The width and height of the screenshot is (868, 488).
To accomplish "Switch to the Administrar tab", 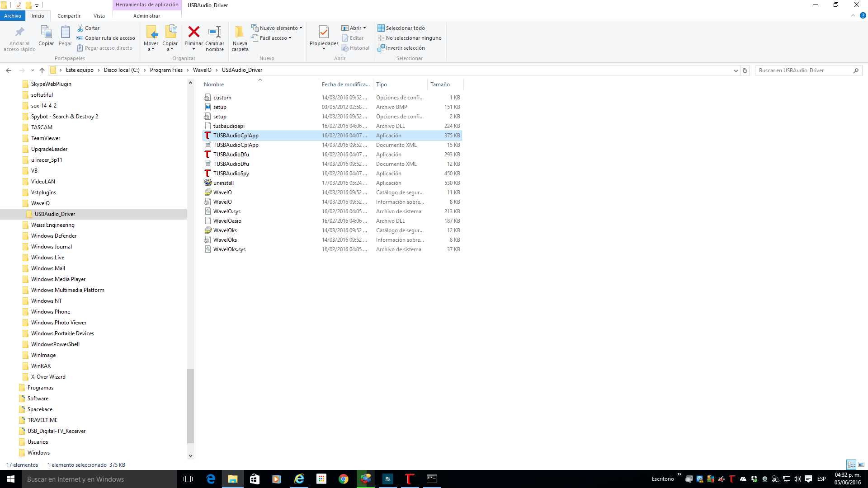I will 146,16.
